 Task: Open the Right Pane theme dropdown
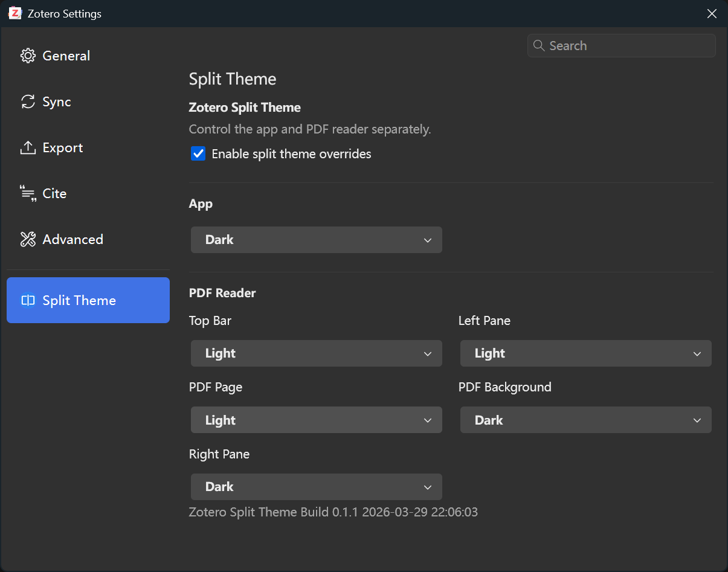[317, 487]
